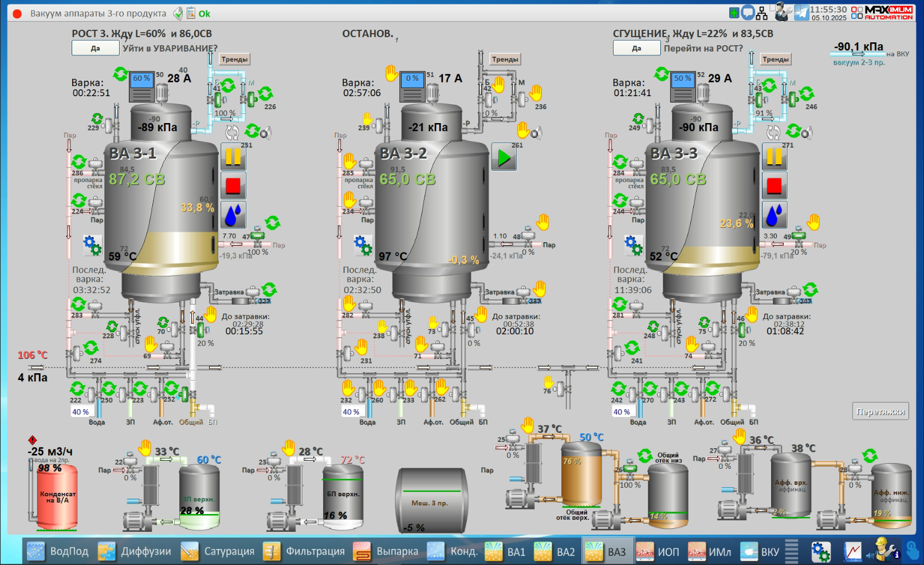This screenshot has height=565, width=924.
Task: Click the green plus icon in top bar
Action: pos(734,13)
